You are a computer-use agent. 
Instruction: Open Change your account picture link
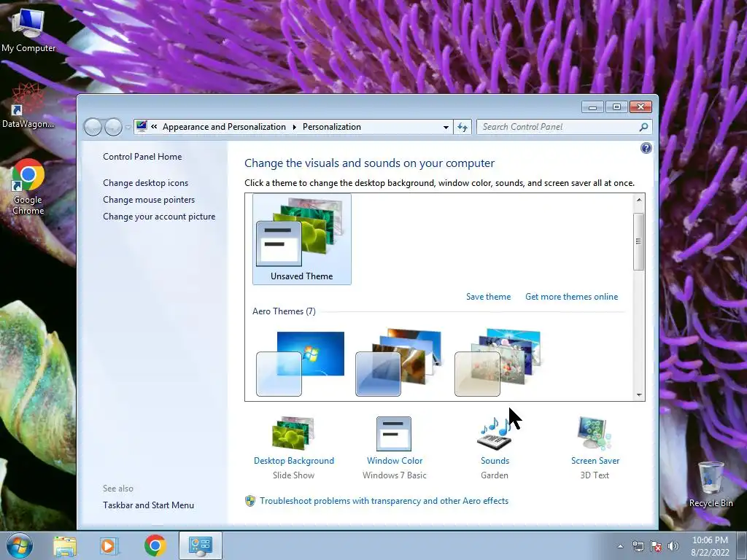pyautogui.click(x=158, y=216)
